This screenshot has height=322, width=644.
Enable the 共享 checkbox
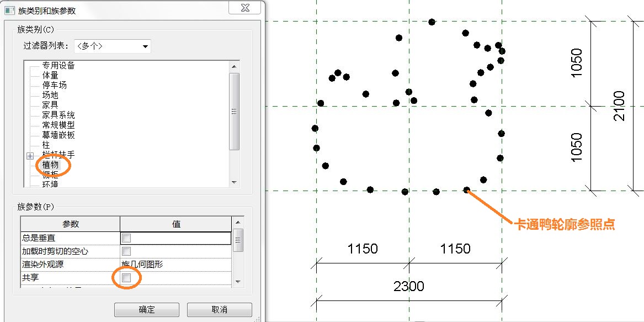pyautogui.click(x=126, y=278)
